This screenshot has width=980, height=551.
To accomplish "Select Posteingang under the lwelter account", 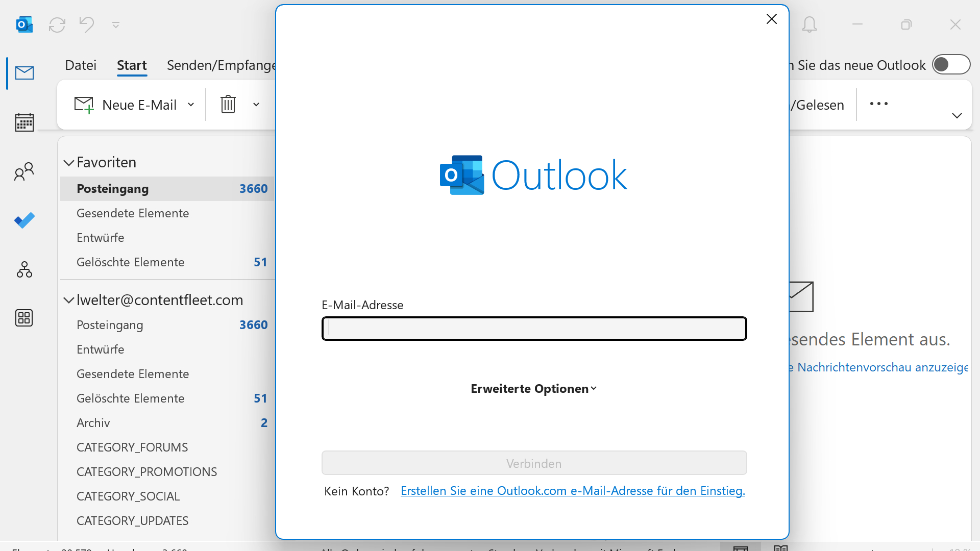I will [167, 325].
